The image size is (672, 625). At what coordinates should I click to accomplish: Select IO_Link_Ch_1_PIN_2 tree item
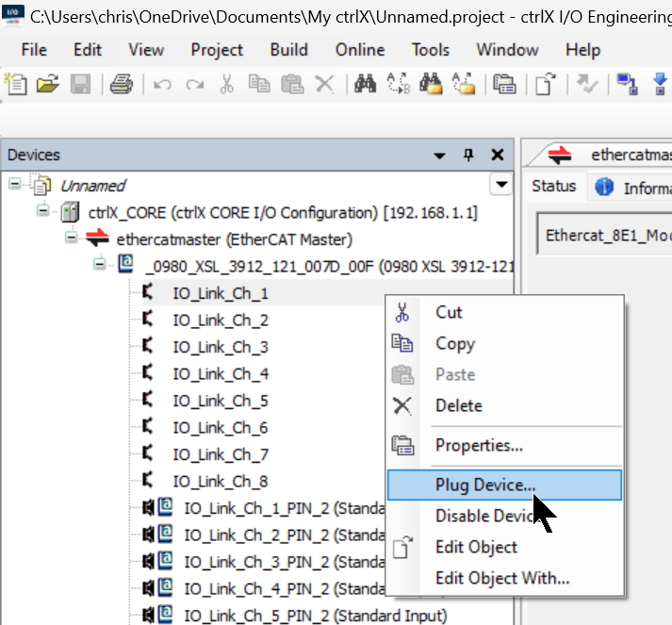point(284,508)
